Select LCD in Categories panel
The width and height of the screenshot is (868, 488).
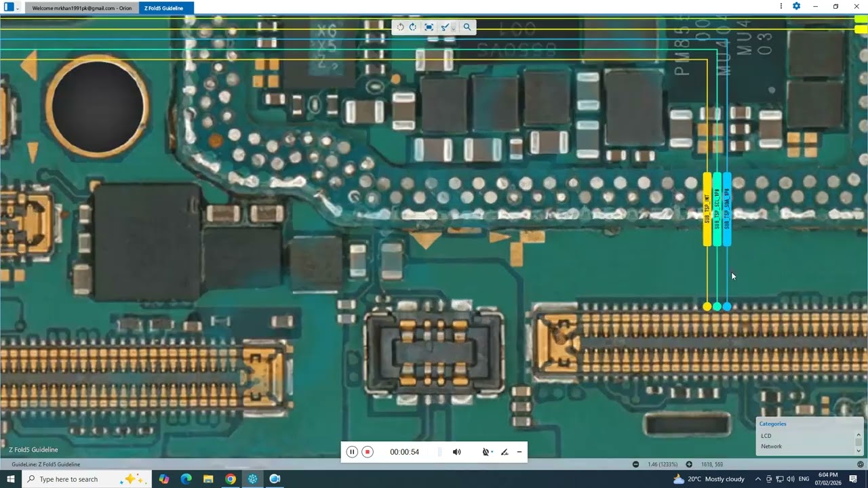point(766,436)
